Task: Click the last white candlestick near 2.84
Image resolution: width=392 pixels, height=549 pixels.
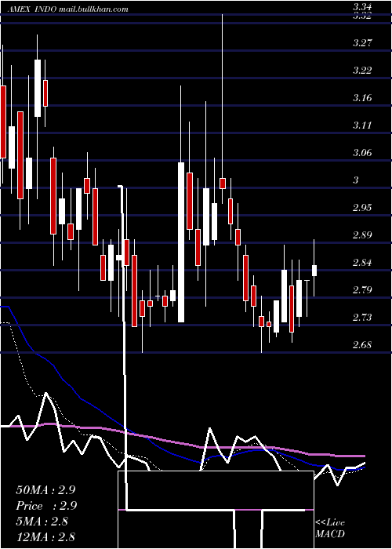Action: pyautogui.click(x=314, y=271)
